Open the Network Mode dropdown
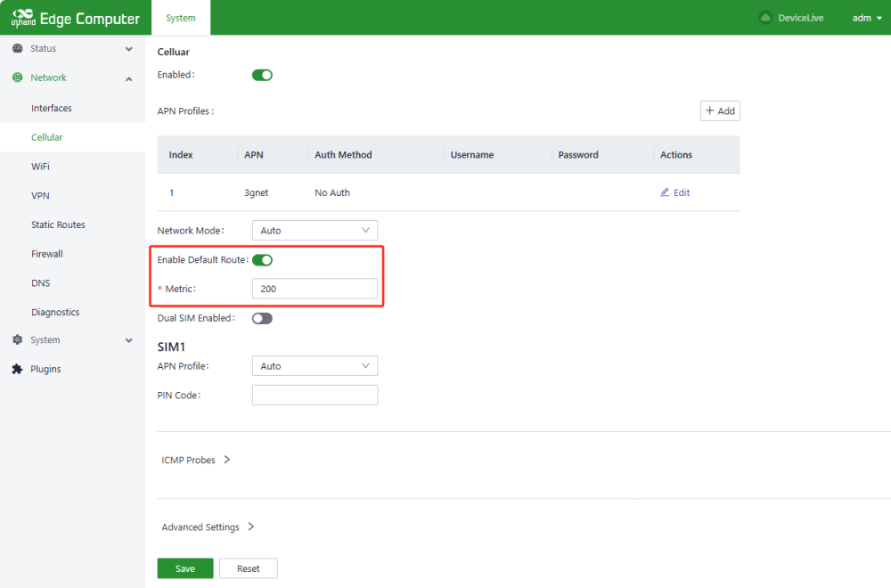Image resolution: width=891 pixels, height=588 pixels. click(315, 231)
